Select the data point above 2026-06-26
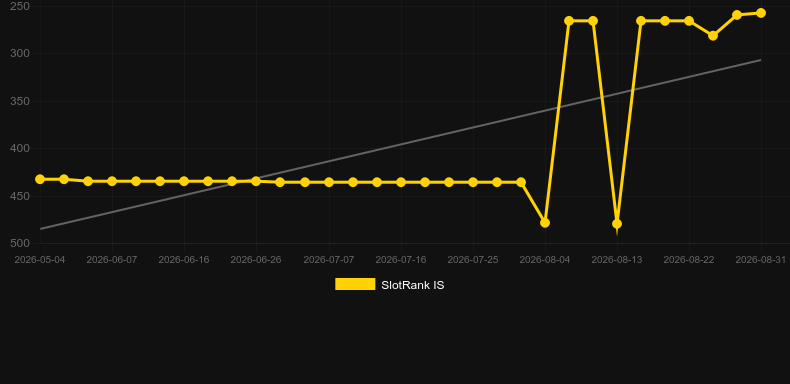This screenshot has height=384, width=790. 256,181
